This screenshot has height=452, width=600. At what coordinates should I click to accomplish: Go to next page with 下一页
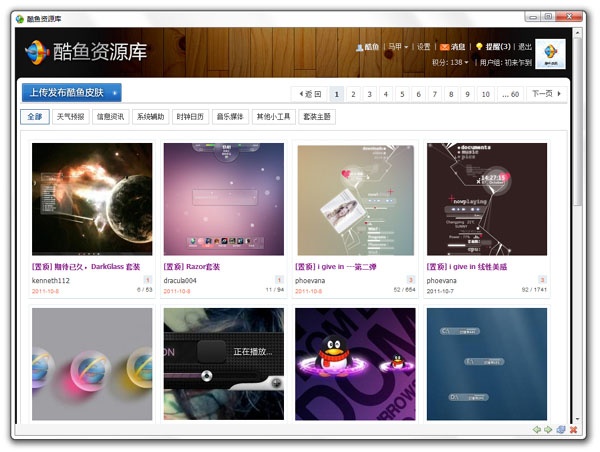(x=546, y=94)
